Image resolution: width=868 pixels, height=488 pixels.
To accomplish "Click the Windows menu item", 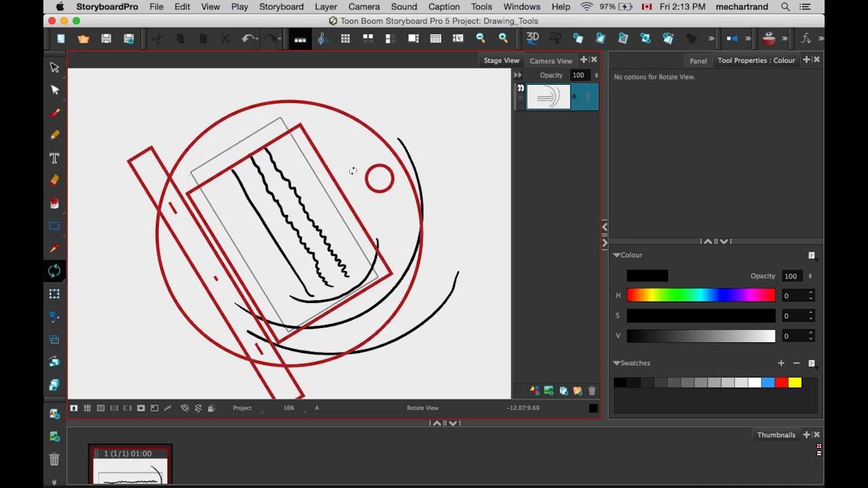I will click(521, 7).
